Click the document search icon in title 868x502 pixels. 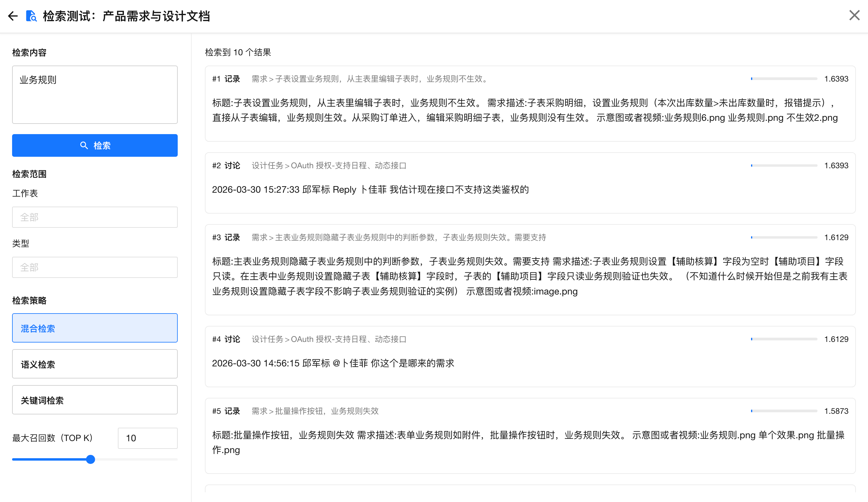click(31, 16)
